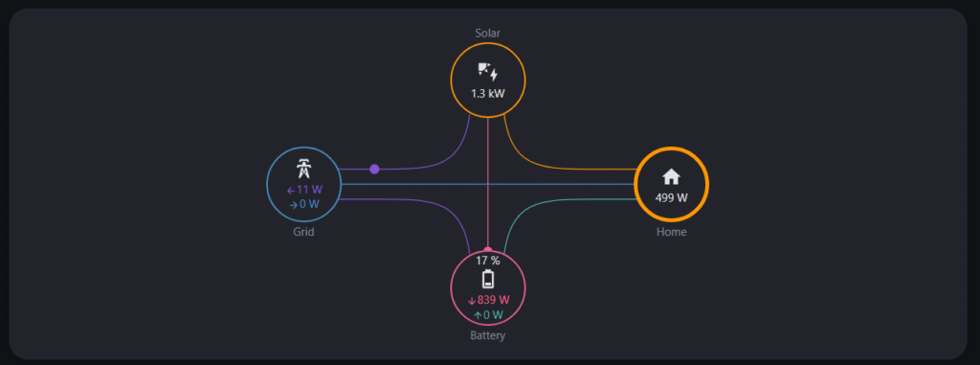Click the blue right arrow beside 0 W in Grid
Viewport: 980px width, 365px height.
coord(293,205)
